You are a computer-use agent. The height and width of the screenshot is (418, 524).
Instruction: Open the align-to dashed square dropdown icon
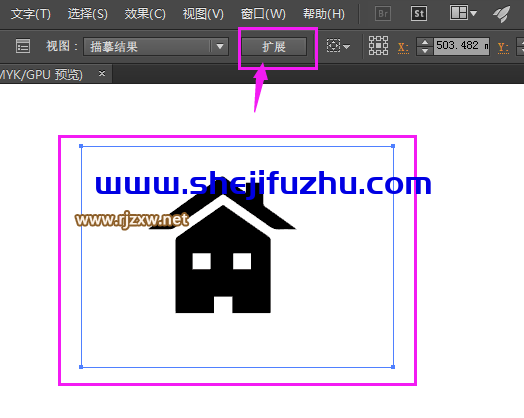338,46
